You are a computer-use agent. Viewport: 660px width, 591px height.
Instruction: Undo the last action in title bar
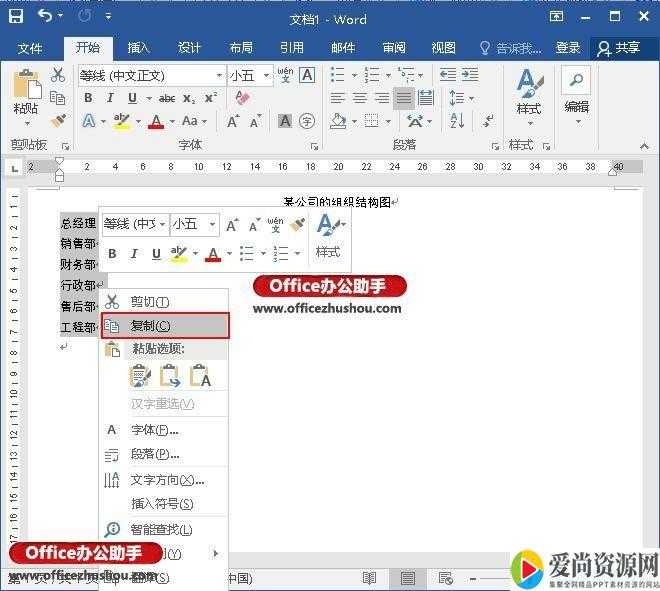[45, 16]
